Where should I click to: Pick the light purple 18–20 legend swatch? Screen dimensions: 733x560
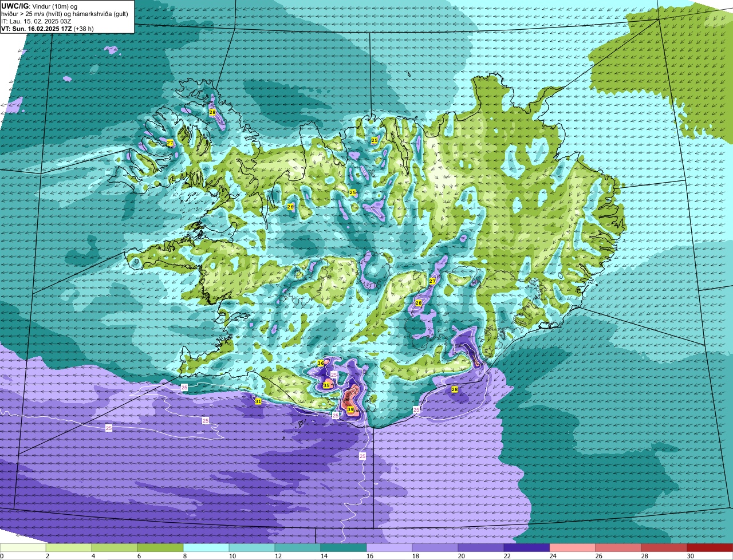pyautogui.click(x=435, y=547)
